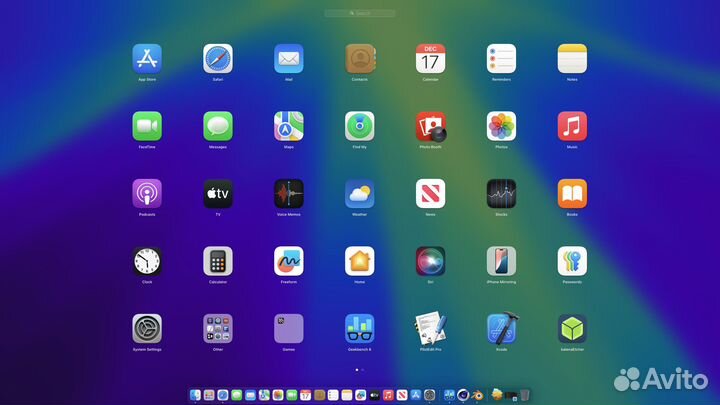This screenshot has width=720, height=405.
Task: Open Finder in the Dock
Action: pos(195,395)
